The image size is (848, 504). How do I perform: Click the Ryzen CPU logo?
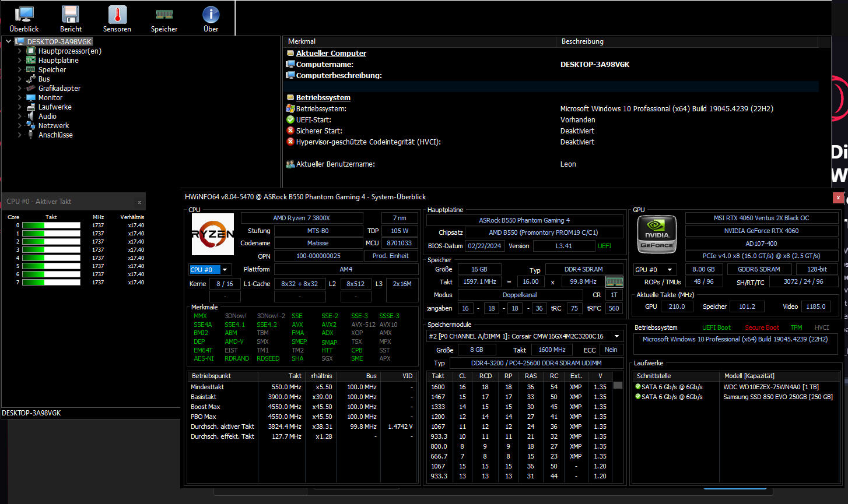click(x=213, y=234)
